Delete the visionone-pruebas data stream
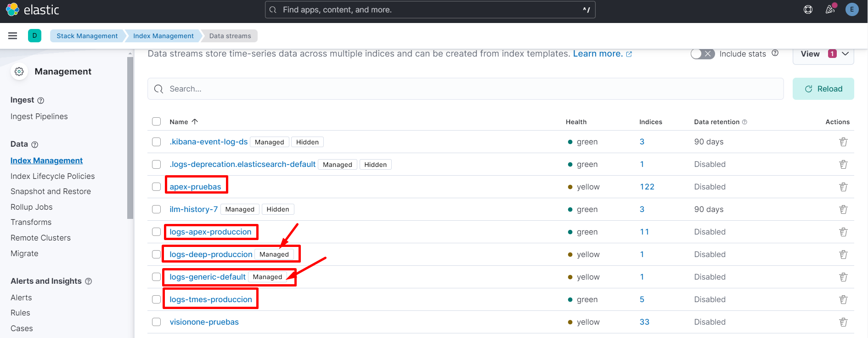868x338 pixels. [843, 322]
